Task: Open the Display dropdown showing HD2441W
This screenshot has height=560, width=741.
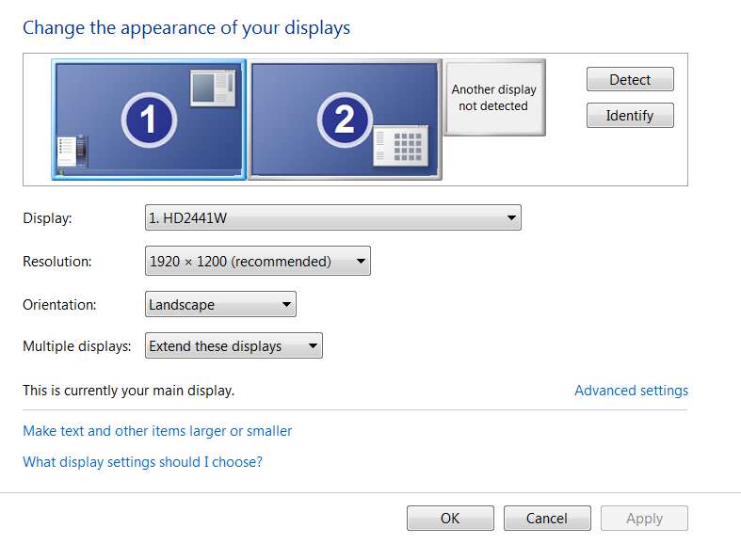Action: [333, 217]
